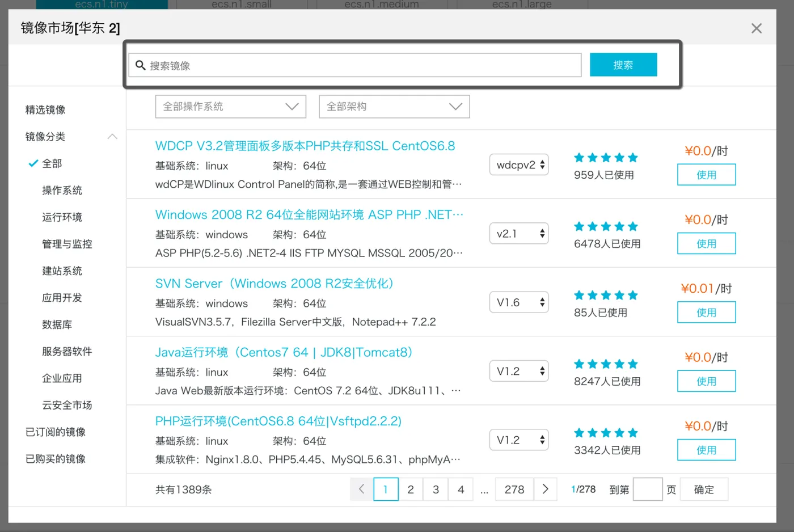Screen dimensions: 794x532
Task: Go to next page with the right arrow
Action: click(x=546, y=489)
